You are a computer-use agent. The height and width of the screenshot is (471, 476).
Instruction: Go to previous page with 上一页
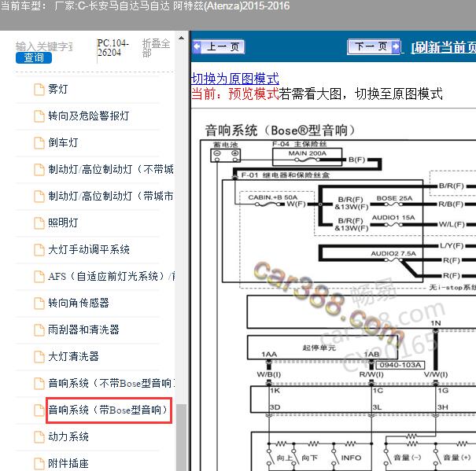pos(219,46)
